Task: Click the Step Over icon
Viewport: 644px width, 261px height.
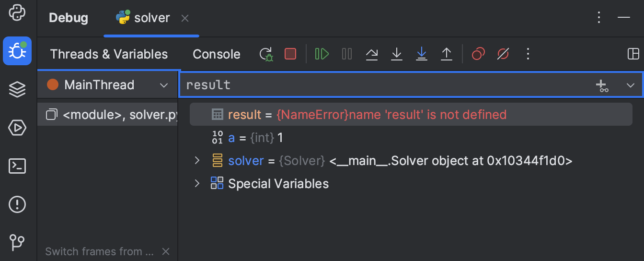Action: coord(372,54)
